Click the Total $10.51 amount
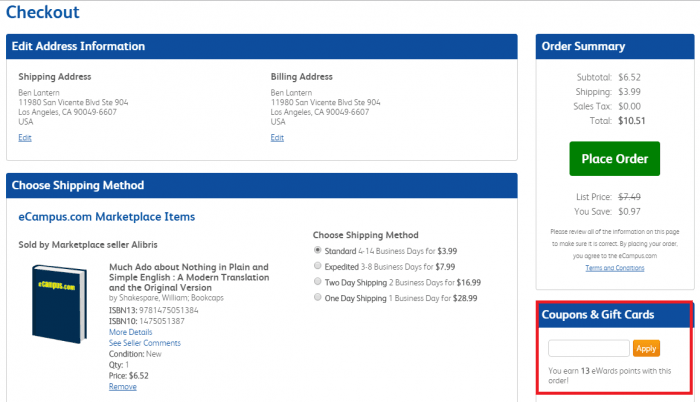Image resolution: width=700 pixels, height=402 pixels. point(631,121)
